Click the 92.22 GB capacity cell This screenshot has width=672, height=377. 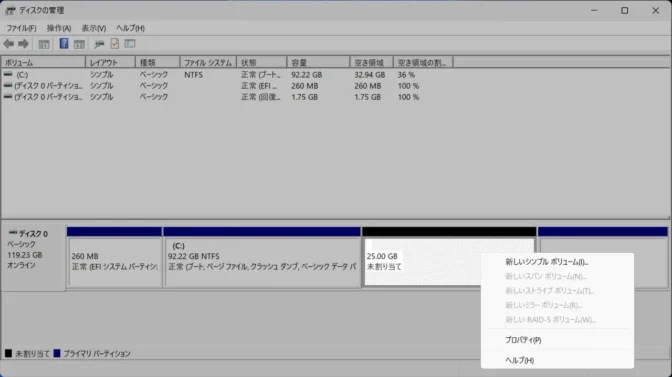(x=307, y=75)
